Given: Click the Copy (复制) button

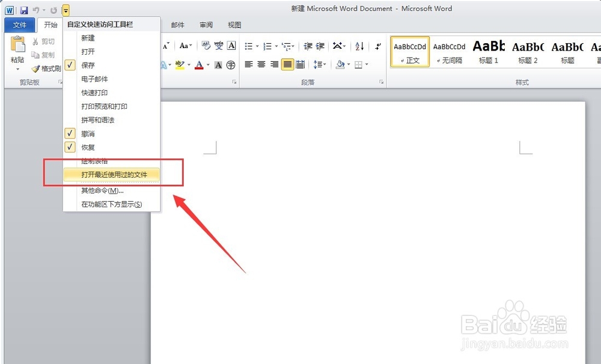Looking at the screenshot, I should [43, 55].
